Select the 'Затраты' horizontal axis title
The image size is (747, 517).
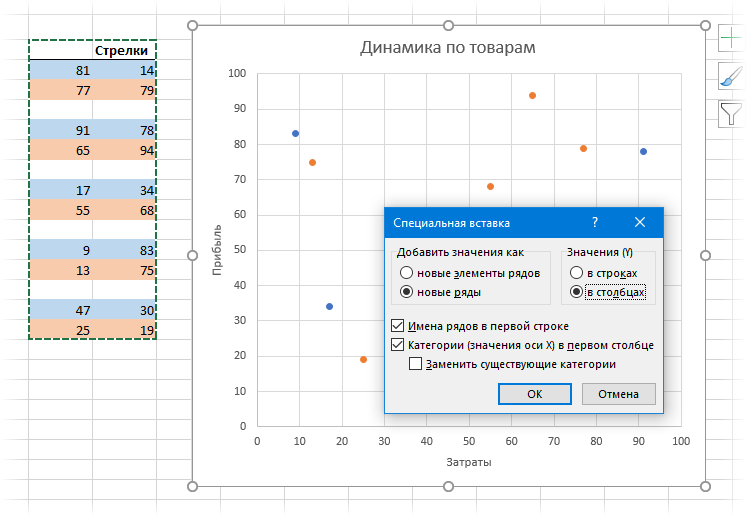(469, 462)
